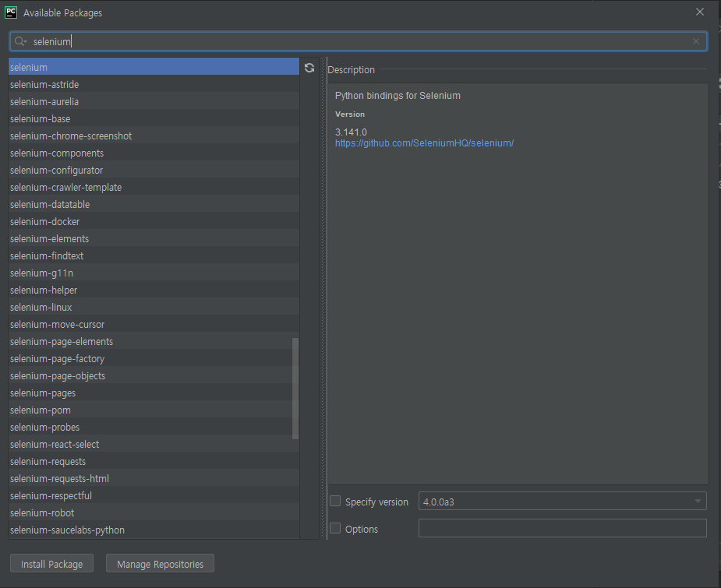Select selenium-page-elements package
This screenshot has height=588, width=721.
click(154, 342)
